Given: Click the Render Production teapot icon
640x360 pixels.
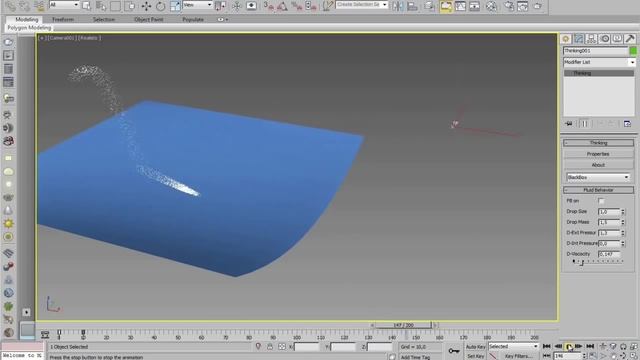Looking at the screenshot, I should pyautogui.click(x=538, y=6).
